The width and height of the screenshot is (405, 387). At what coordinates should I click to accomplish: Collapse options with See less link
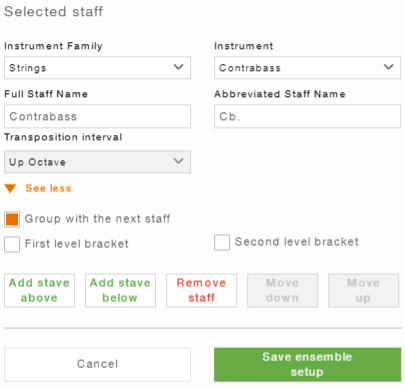pos(48,188)
